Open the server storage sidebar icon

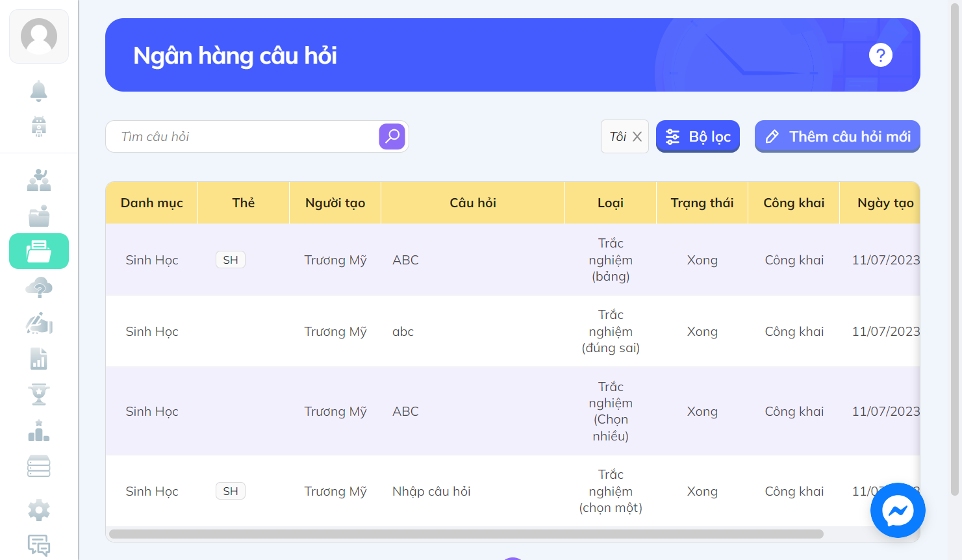coord(39,466)
